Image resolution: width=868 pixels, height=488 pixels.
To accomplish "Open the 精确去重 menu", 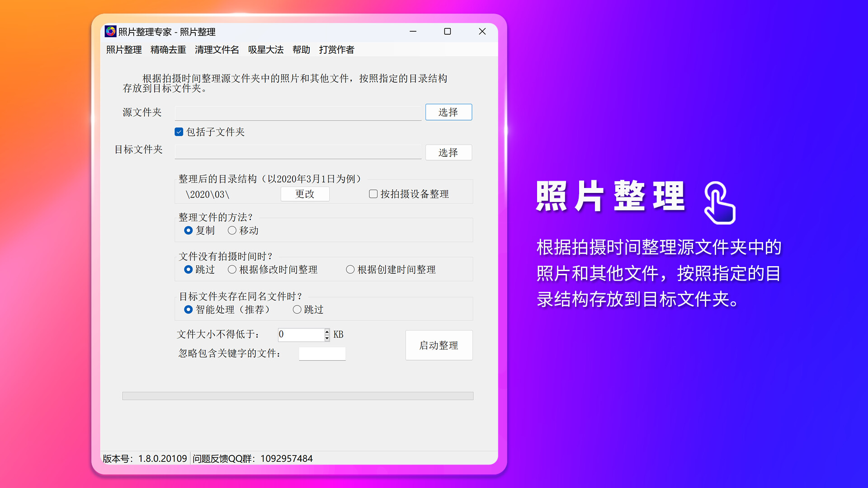I will (168, 50).
